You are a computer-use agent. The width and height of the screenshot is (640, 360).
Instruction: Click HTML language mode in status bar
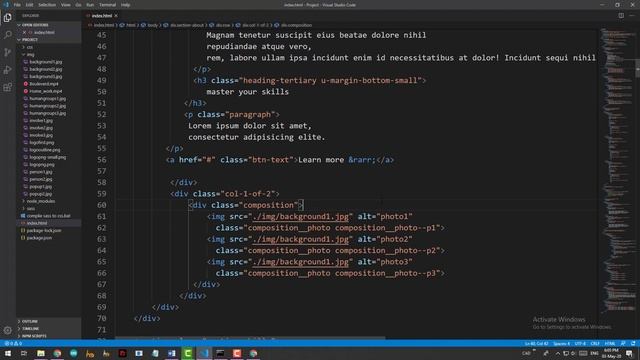[610, 343]
